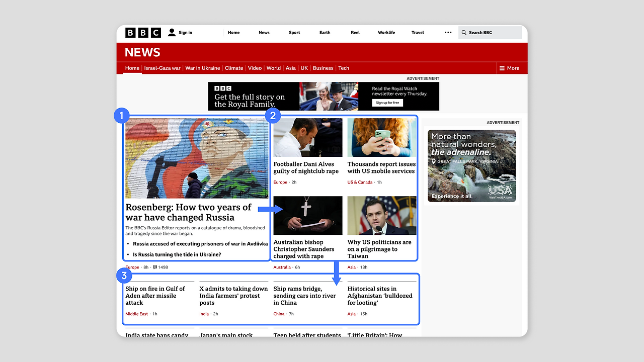Screen dimensions: 644x362
Task: Open Australian bishop Christopher Saunders headline
Action: [304, 249]
